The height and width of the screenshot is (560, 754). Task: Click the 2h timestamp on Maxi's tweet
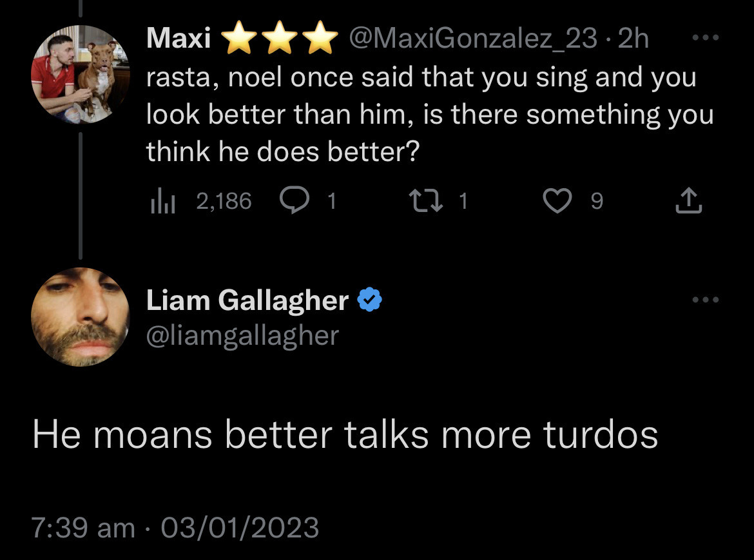pos(633,38)
